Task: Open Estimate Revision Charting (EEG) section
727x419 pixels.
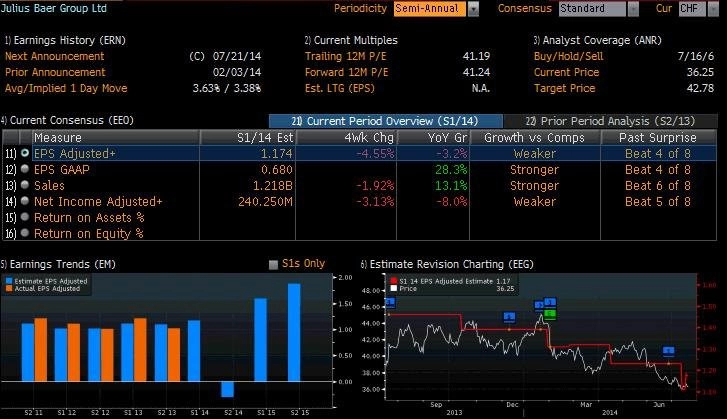Action: click(x=447, y=264)
